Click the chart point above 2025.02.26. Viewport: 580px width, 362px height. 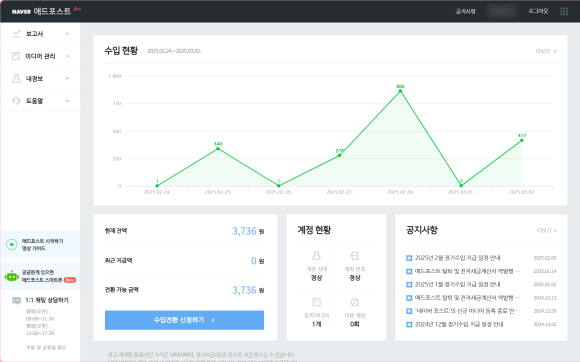tap(279, 186)
